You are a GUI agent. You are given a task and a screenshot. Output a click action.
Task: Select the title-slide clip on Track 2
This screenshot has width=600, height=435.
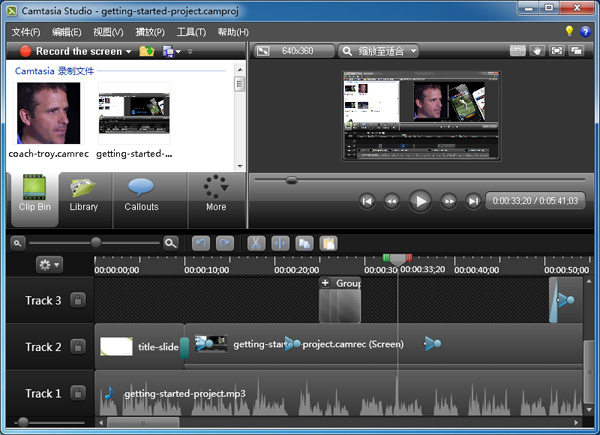[x=140, y=347]
